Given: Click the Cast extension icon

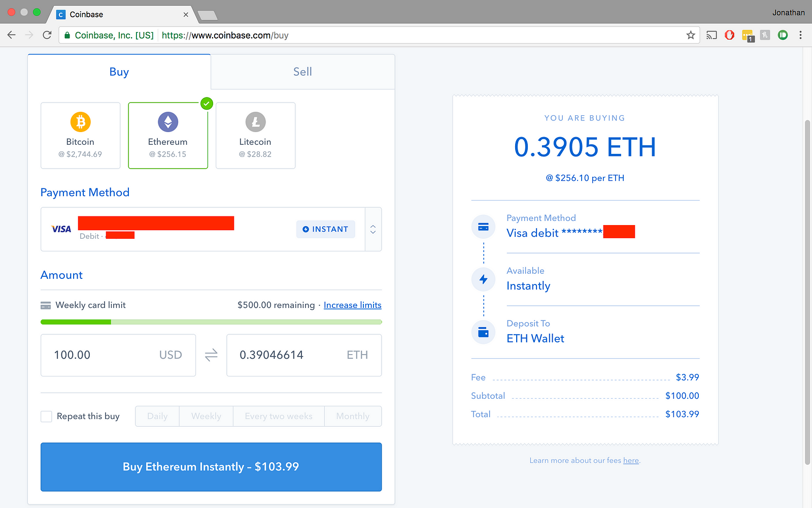Looking at the screenshot, I should 712,35.
